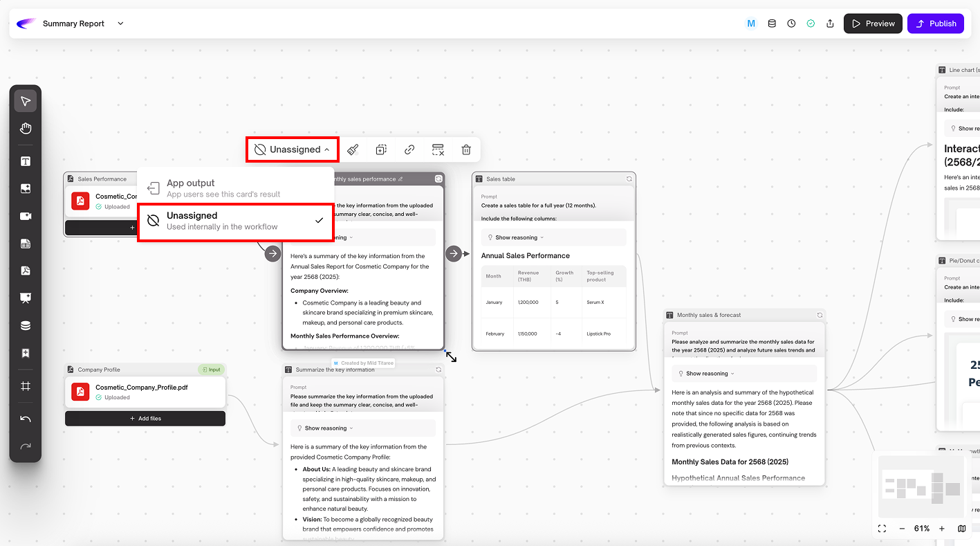
Task: Click the canvas minimap thumbnail
Action: (920, 486)
